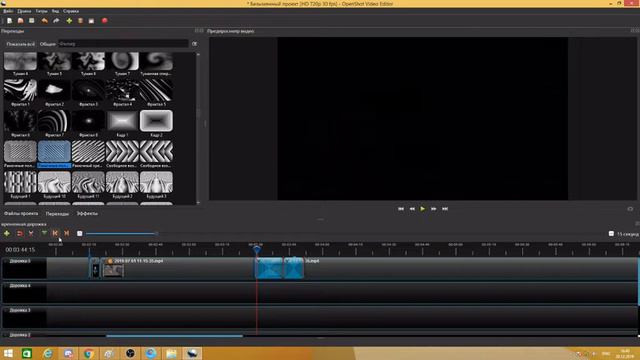
Task: Jump to the end of the preview
Action: coord(445,209)
